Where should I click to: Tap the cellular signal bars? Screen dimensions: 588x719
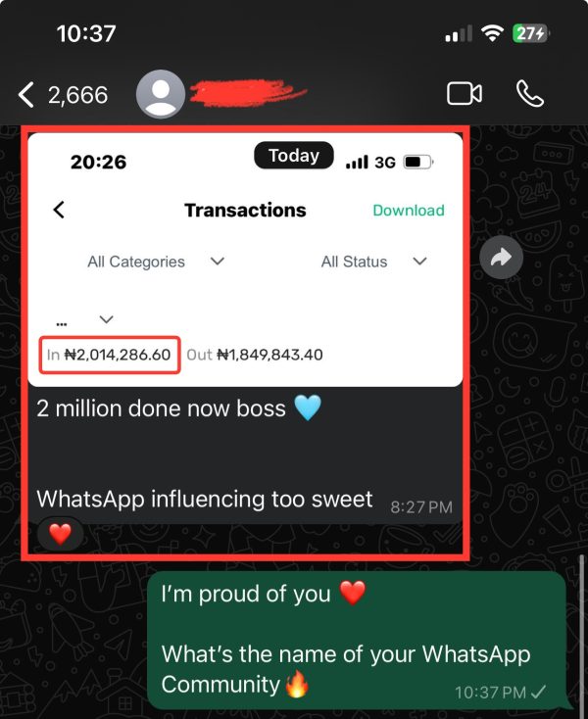tap(459, 34)
